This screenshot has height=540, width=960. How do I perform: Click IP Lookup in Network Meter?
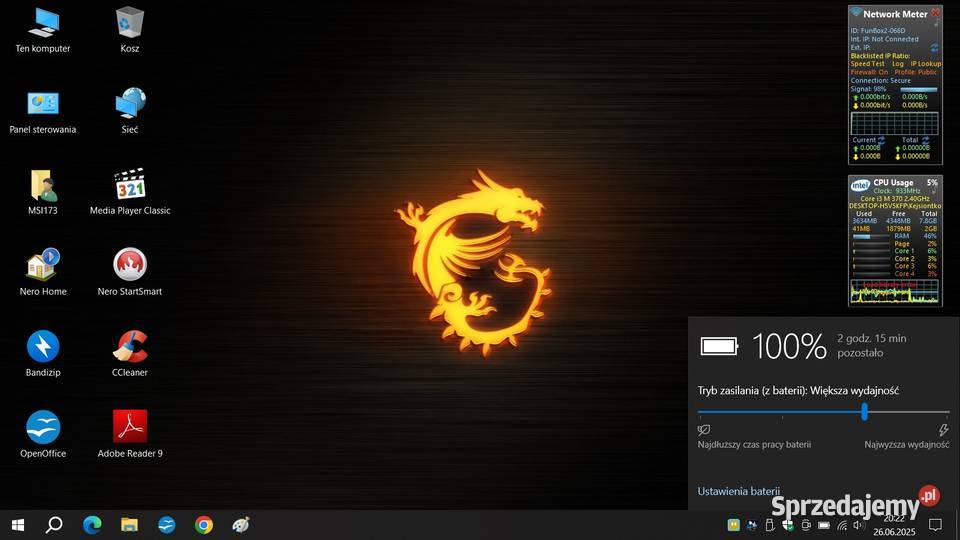click(926, 64)
